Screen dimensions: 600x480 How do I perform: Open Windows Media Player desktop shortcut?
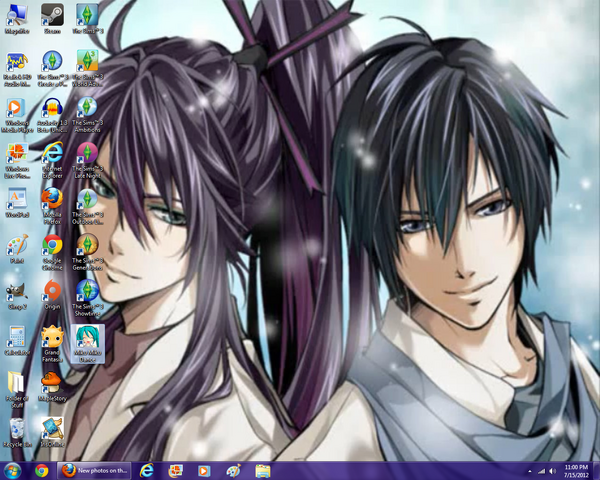pyautogui.click(x=17, y=115)
